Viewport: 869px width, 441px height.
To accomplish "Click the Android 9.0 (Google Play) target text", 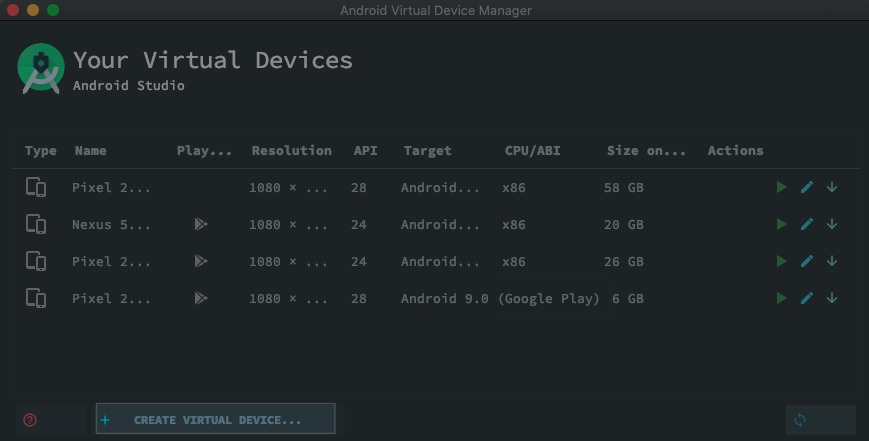I will 500,299.
